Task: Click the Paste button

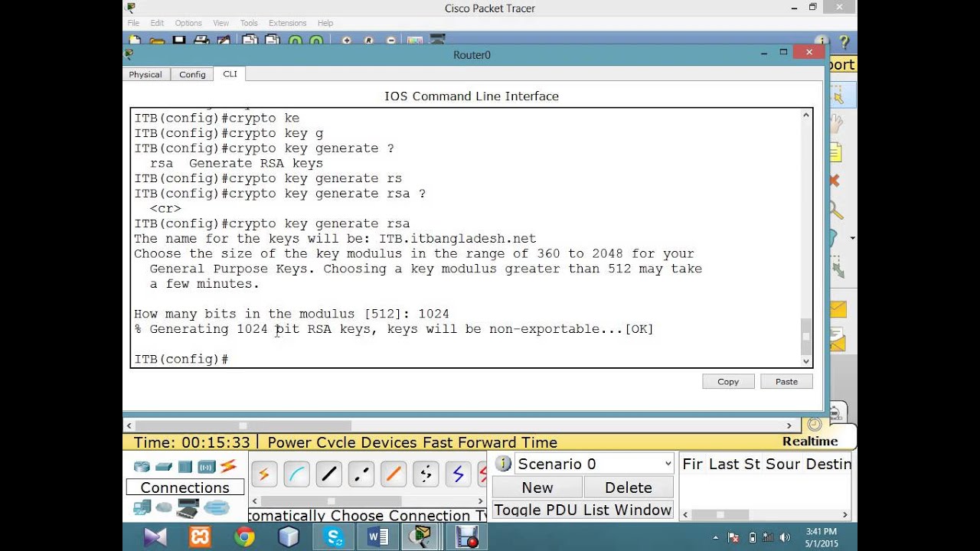Action: coord(786,381)
